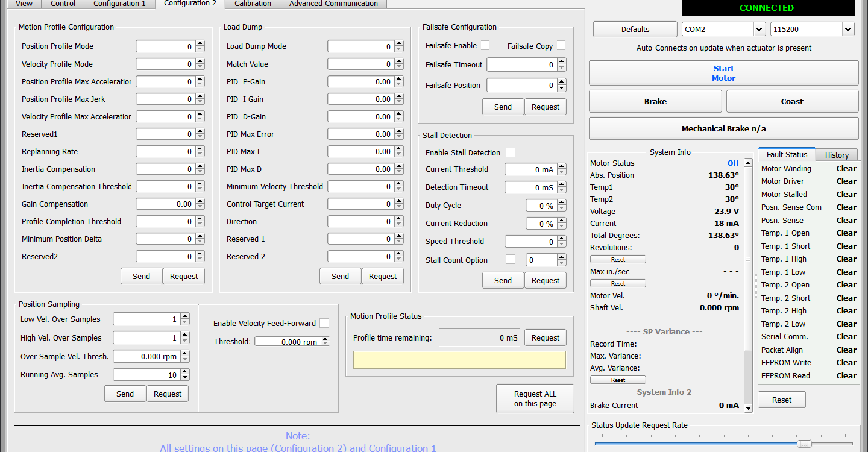Viewport: 868px width, 452px height.
Task: Click the Motor Stalled fault row
Action: pos(808,194)
